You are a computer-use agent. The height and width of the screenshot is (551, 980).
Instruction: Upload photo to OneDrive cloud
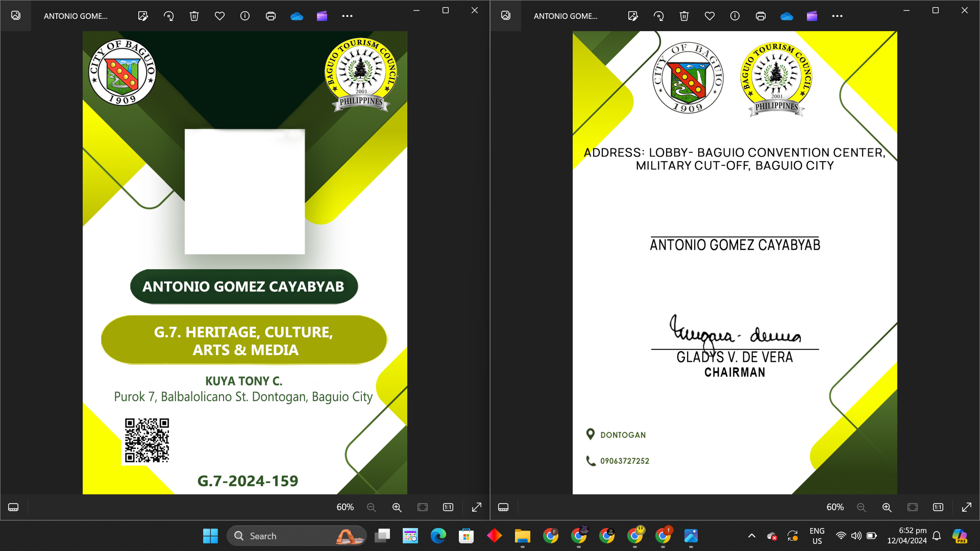click(297, 16)
